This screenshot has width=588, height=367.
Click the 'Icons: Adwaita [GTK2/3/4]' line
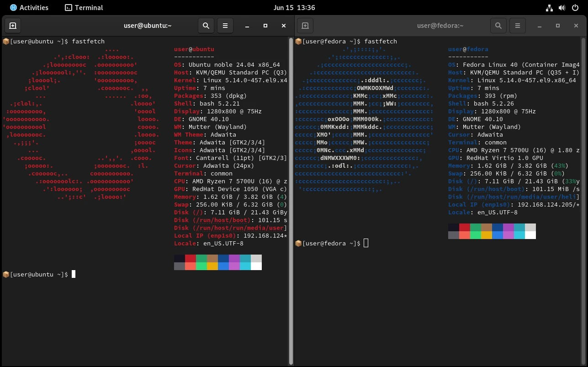pos(220,150)
